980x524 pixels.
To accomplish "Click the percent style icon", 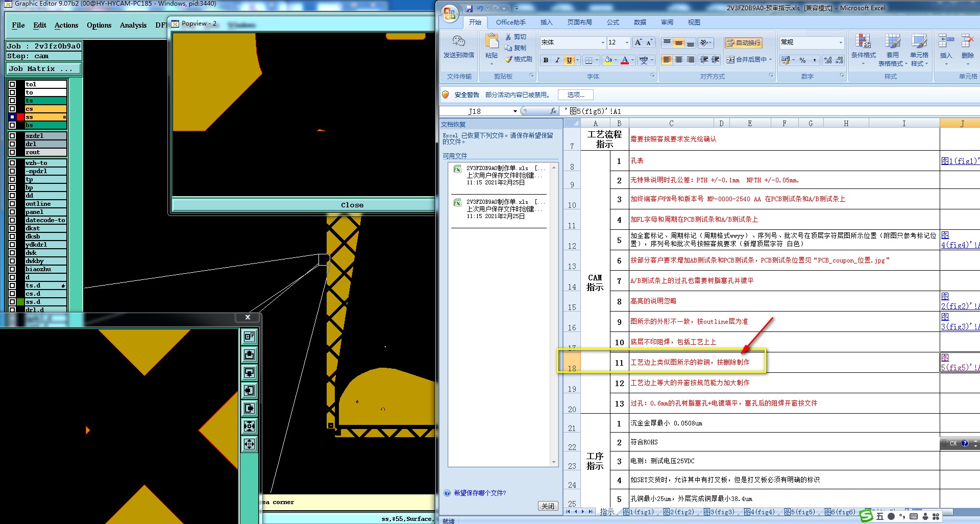I will [802, 60].
